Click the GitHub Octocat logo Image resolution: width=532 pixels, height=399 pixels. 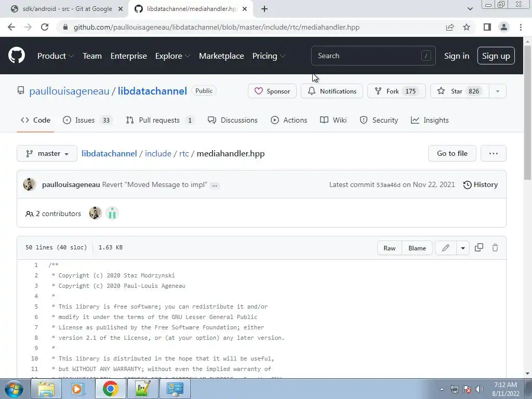[17, 56]
